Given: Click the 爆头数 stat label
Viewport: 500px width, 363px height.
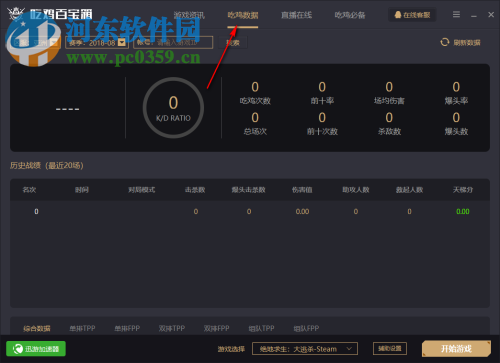Looking at the screenshot, I should click(x=456, y=131).
